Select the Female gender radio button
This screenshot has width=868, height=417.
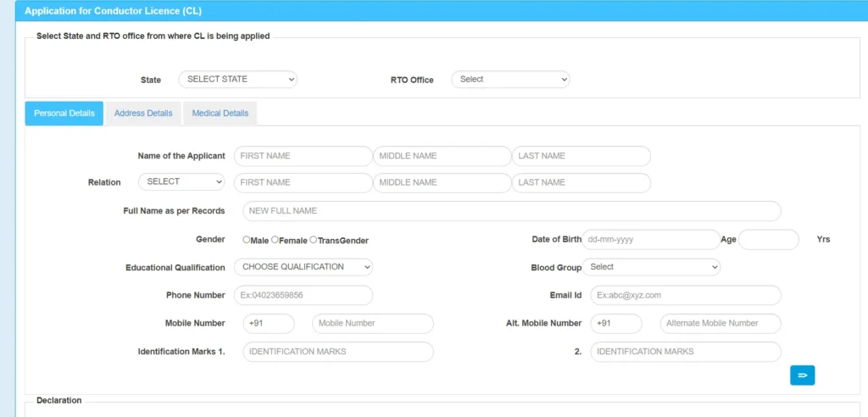pos(275,240)
